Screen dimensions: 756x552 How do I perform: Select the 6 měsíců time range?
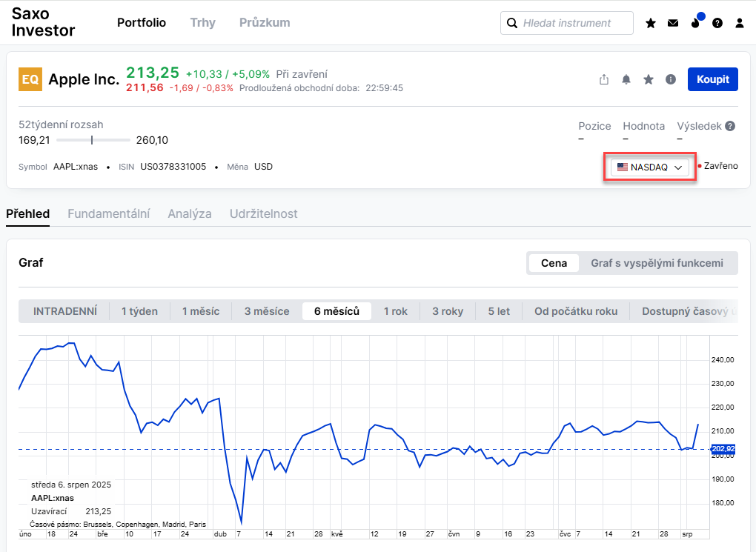coord(336,311)
